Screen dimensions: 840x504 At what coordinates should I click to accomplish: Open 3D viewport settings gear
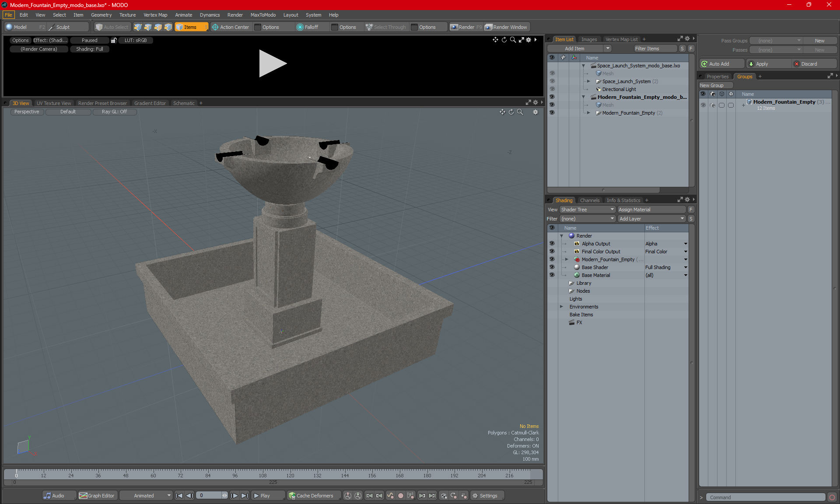(535, 112)
